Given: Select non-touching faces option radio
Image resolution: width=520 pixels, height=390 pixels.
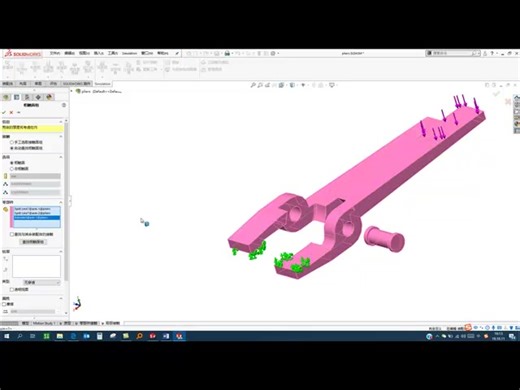Looking at the screenshot, I should coord(12,169).
